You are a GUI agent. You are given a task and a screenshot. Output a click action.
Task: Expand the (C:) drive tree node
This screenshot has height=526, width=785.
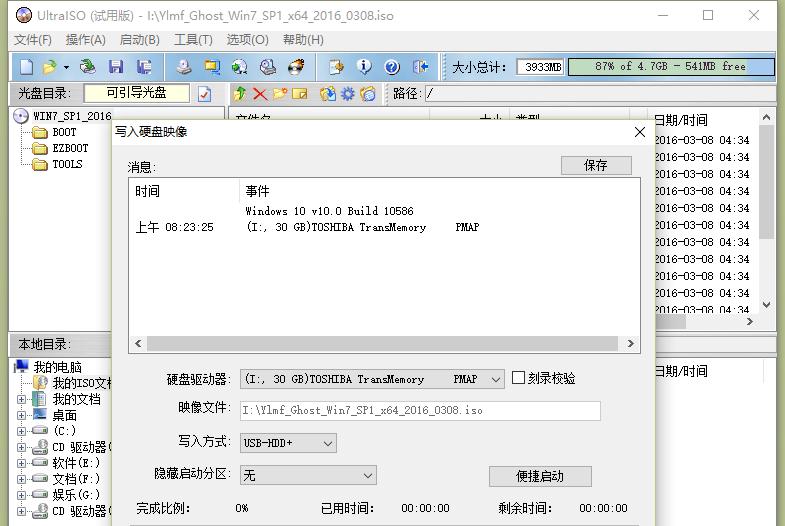coord(21,431)
